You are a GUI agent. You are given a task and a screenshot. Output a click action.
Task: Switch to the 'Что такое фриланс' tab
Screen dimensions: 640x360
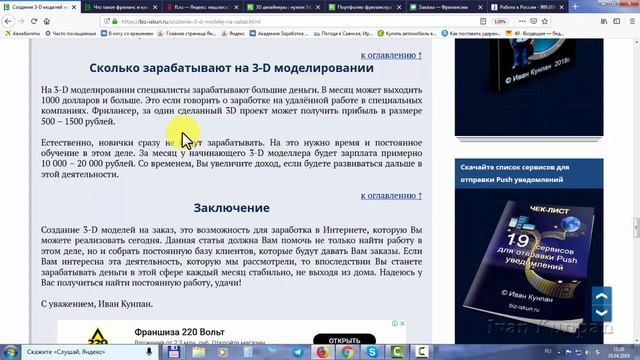120,7
